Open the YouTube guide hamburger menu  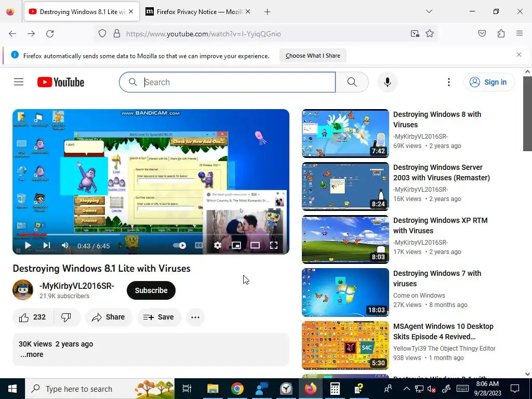tap(19, 82)
